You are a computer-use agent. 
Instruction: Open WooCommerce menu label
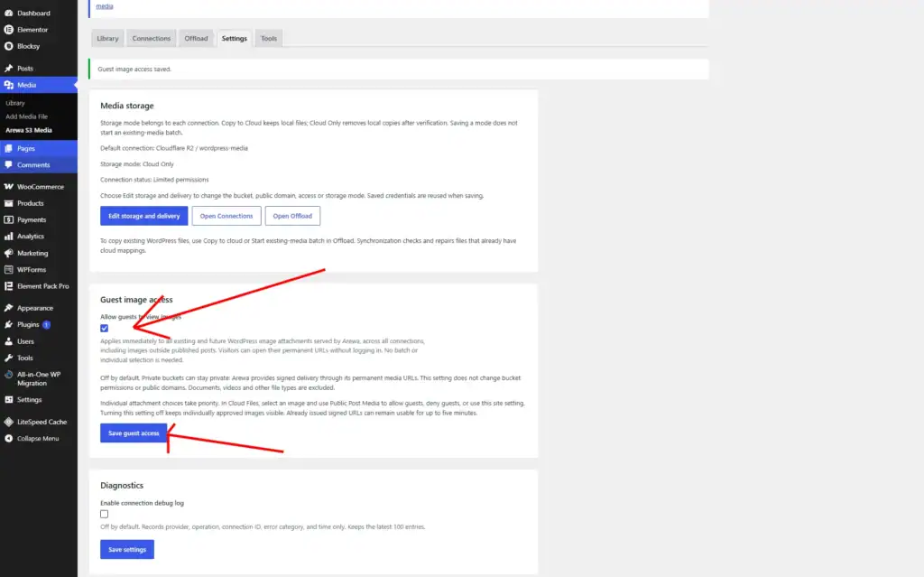pyautogui.click(x=40, y=186)
